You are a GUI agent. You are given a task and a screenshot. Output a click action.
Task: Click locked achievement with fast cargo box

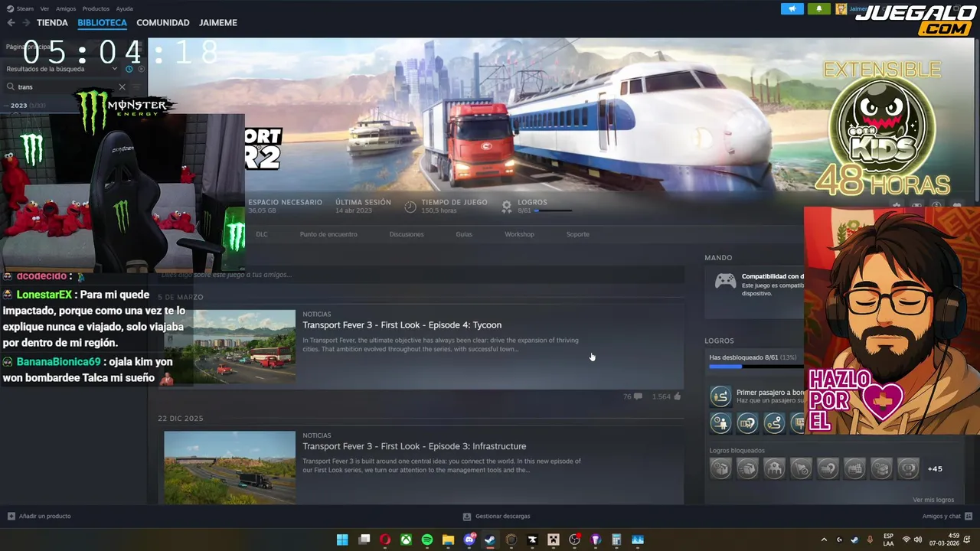[x=747, y=468]
